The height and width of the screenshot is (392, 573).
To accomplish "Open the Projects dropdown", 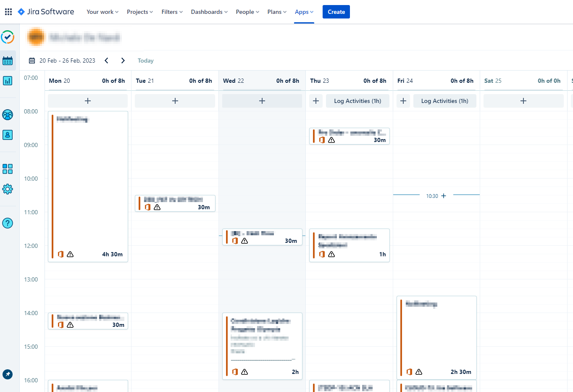I will (x=139, y=12).
